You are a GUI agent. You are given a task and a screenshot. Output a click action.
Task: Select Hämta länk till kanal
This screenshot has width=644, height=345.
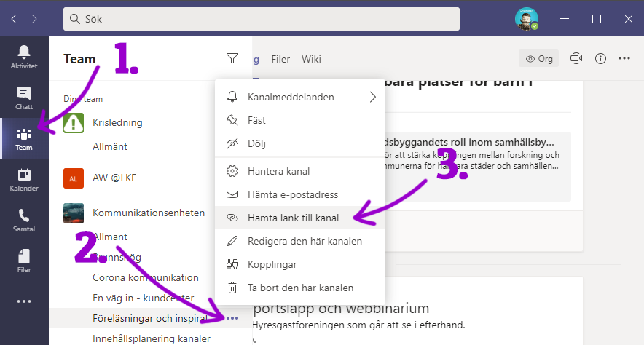click(300, 218)
